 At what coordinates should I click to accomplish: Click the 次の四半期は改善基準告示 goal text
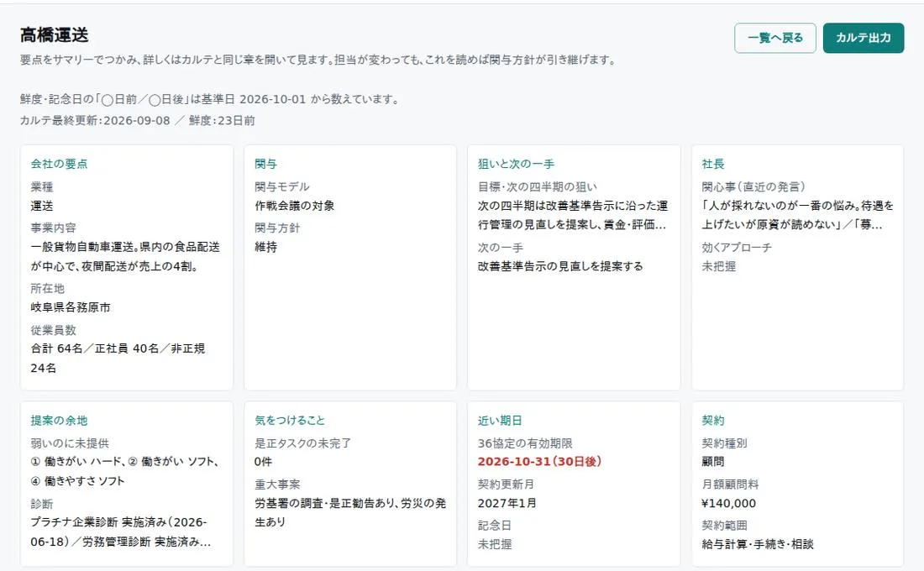573,215
